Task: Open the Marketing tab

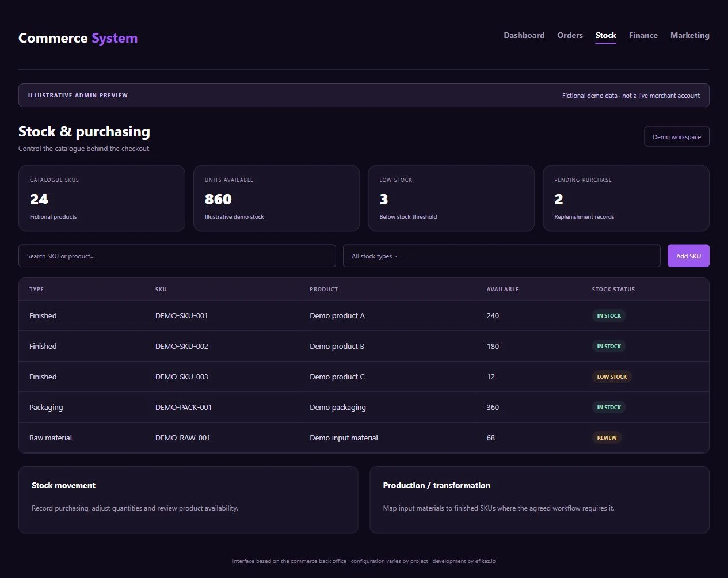Action: click(x=689, y=35)
